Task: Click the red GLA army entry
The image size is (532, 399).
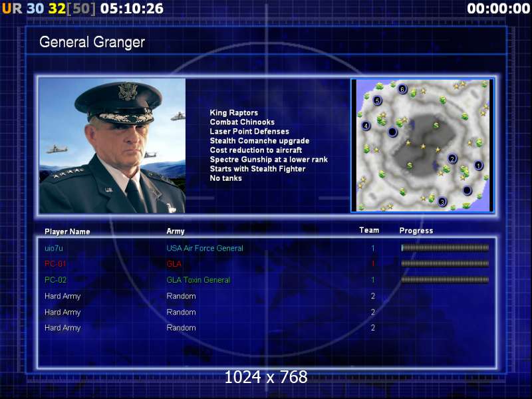Action: pyautogui.click(x=174, y=263)
